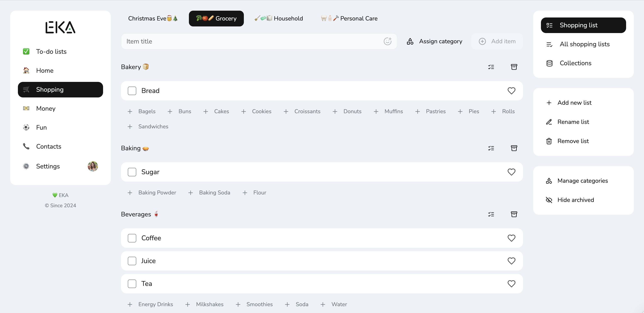
Task: Add Muffins suggestion to list
Action: coord(388,111)
